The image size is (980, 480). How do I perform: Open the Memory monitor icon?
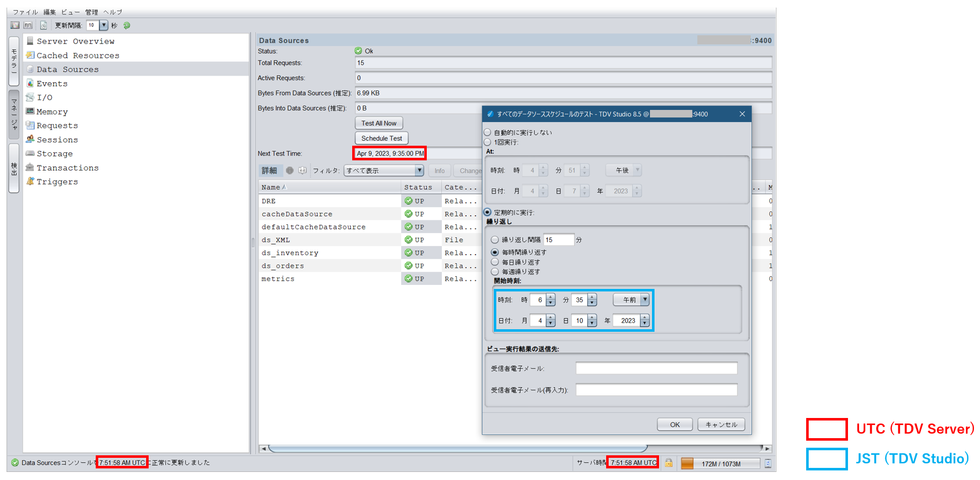click(x=30, y=111)
